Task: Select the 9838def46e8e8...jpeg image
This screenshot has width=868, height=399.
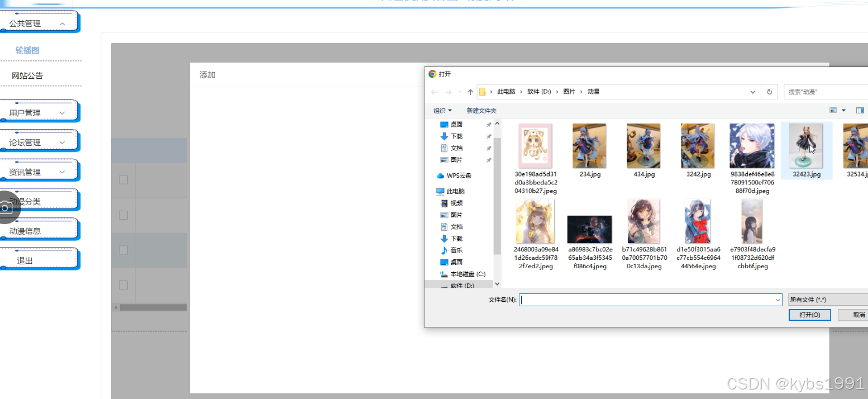Action: pos(752,146)
